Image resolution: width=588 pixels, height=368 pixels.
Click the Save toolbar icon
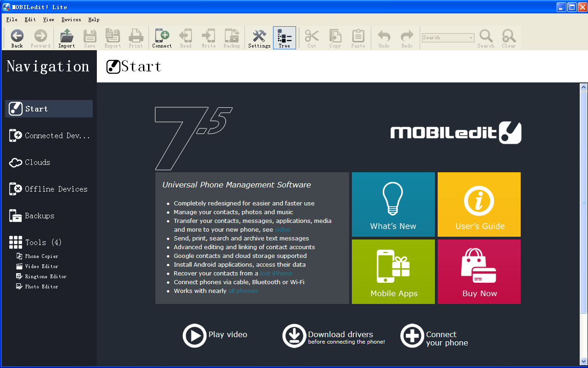tap(89, 38)
